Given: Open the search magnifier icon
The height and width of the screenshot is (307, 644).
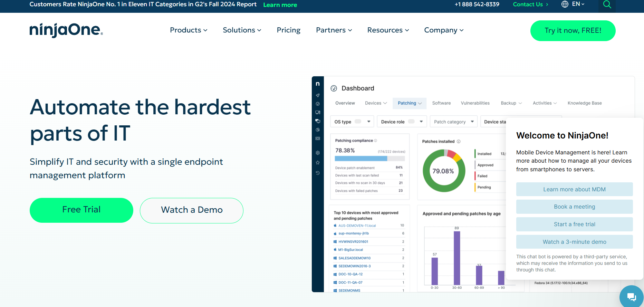Looking at the screenshot, I should [607, 4].
